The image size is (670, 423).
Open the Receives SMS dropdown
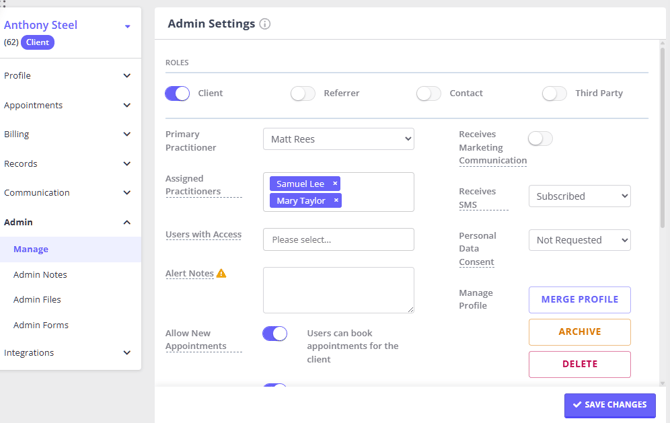579,196
